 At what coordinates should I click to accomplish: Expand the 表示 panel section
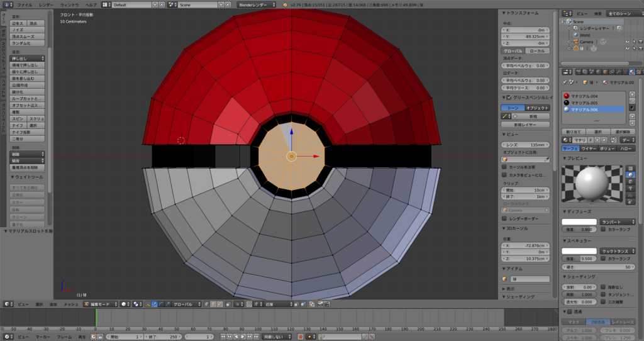click(x=510, y=288)
